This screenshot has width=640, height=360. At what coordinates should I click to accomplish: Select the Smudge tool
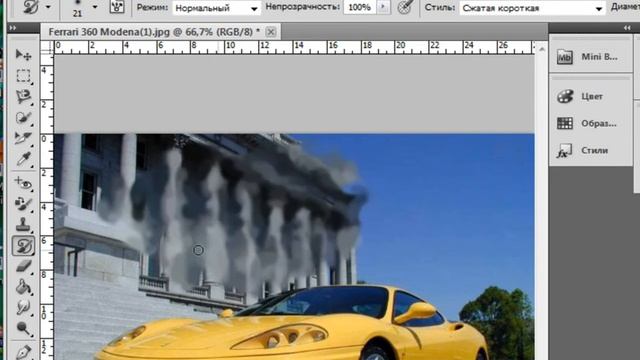[x=23, y=308]
